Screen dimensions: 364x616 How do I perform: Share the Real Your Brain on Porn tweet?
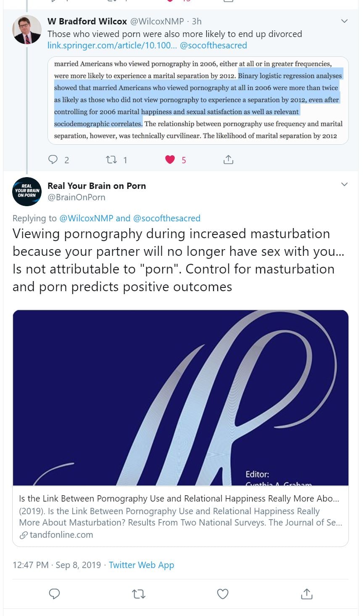307,594
